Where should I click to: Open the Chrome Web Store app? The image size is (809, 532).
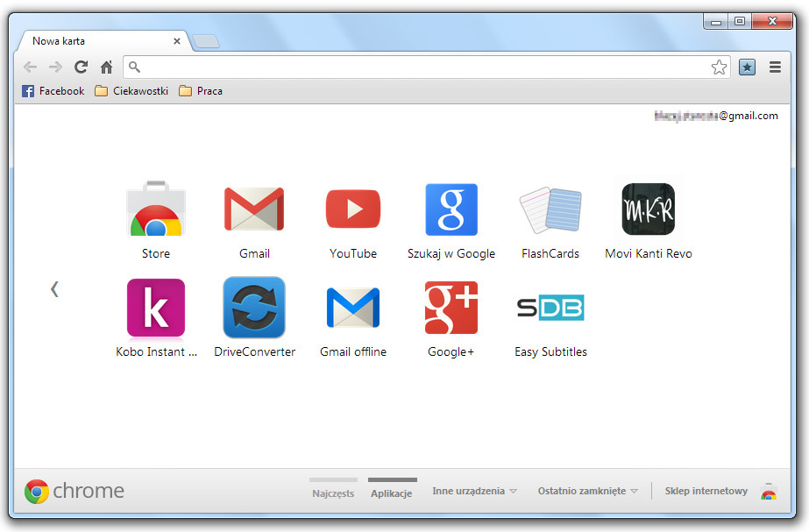156,209
